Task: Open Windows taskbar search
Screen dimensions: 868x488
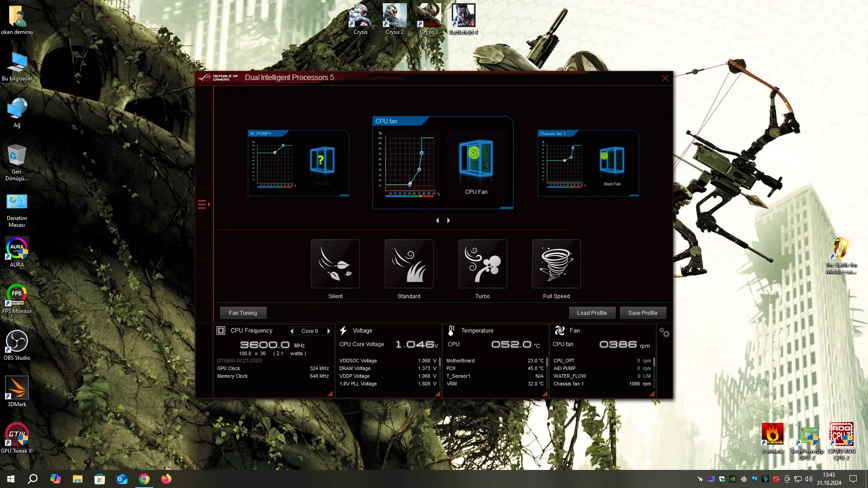Action: tap(33, 479)
